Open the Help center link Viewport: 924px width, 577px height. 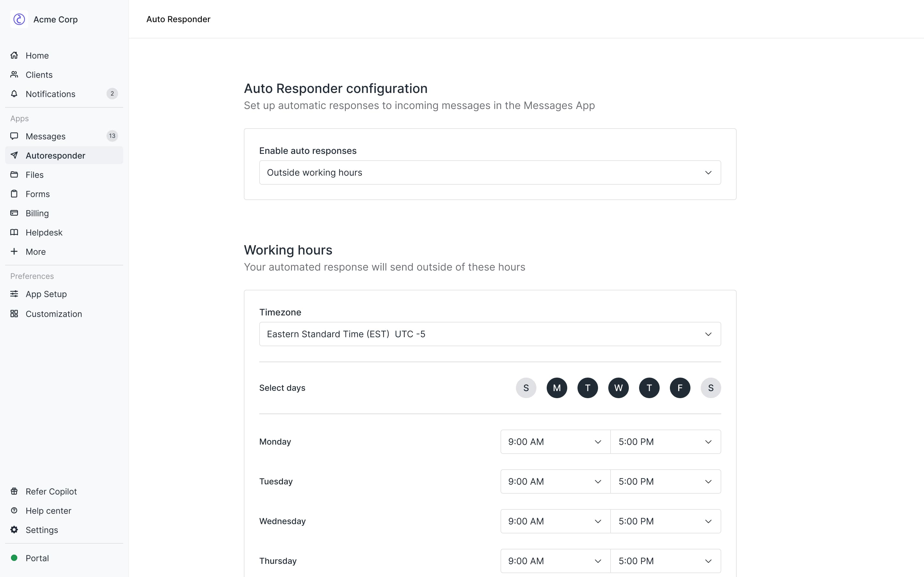click(48, 511)
